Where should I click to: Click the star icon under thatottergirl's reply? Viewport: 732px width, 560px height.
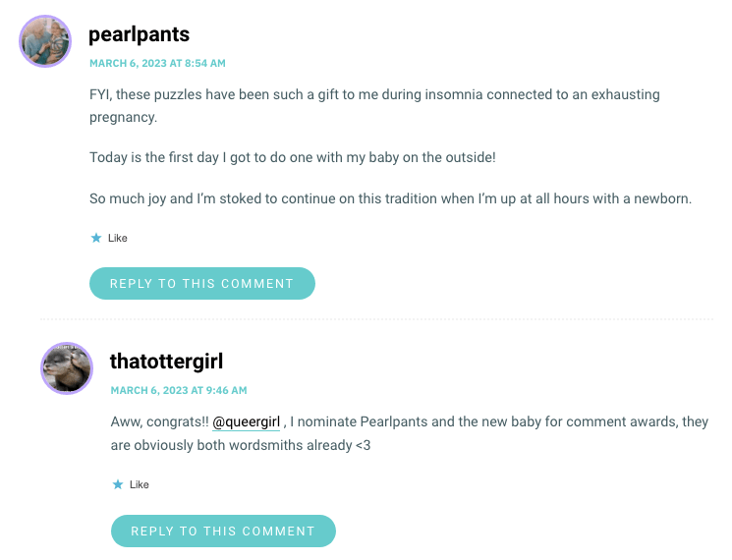click(x=118, y=484)
